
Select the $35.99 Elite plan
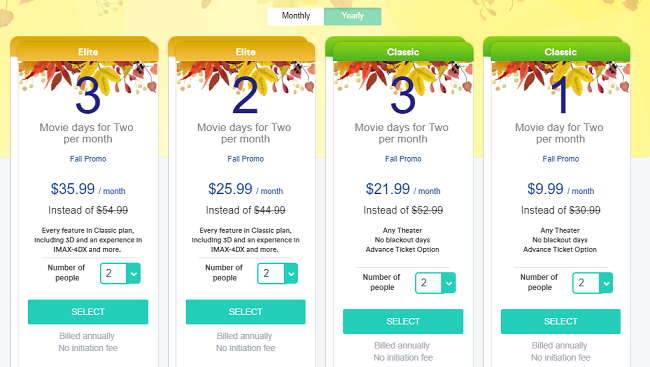[x=88, y=312]
